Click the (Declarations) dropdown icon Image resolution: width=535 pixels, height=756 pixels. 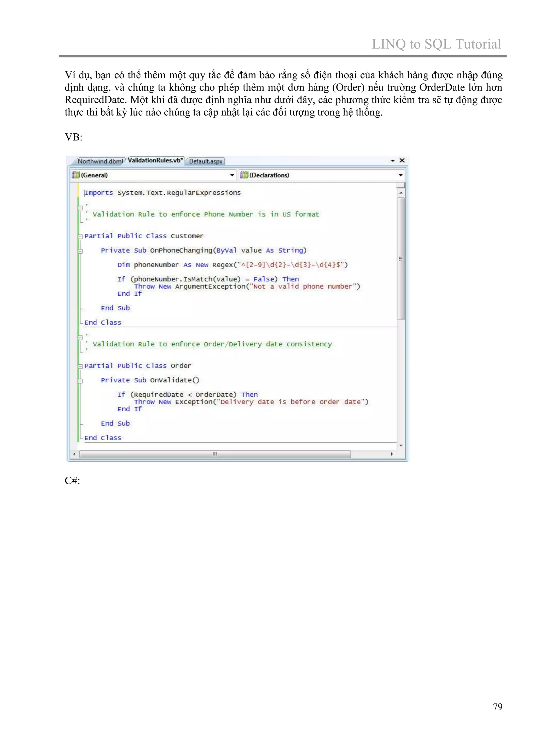point(244,175)
